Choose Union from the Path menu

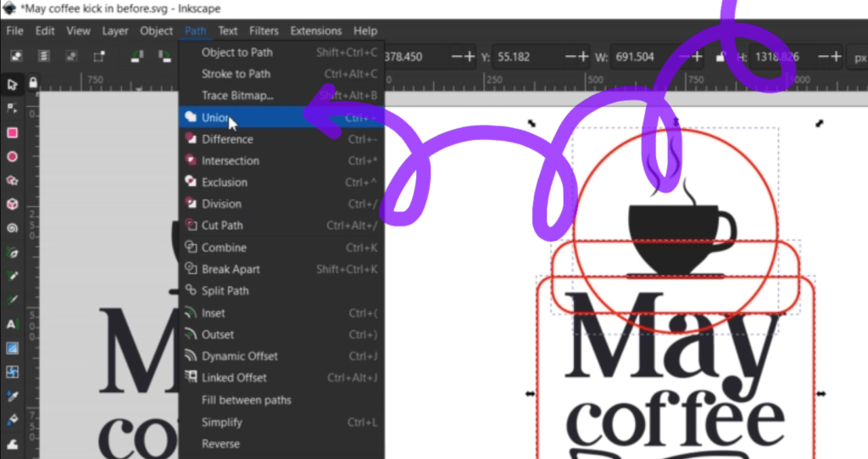point(214,118)
